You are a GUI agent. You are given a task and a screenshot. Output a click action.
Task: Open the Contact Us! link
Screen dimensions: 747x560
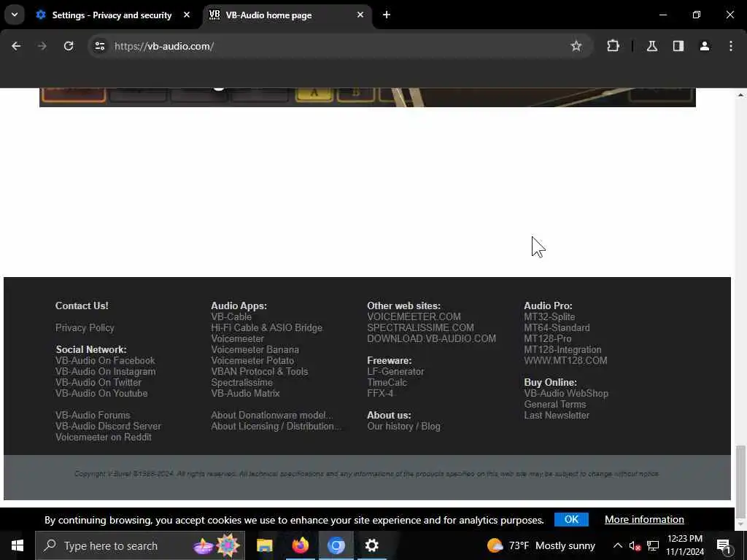82,306
